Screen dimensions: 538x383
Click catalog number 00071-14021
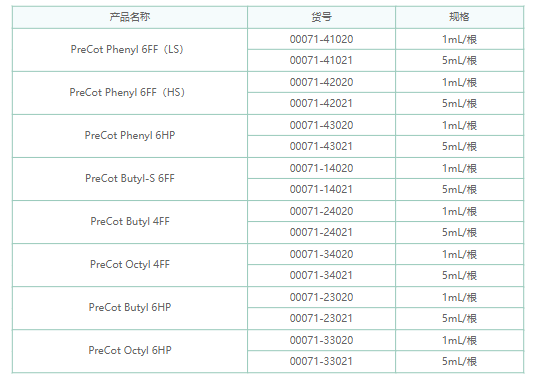click(321, 189)
